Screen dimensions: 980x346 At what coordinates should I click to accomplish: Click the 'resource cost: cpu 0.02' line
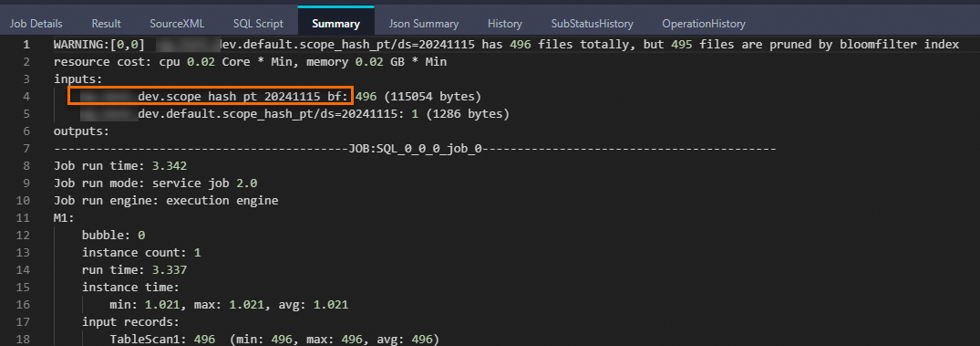coord(250,62)
